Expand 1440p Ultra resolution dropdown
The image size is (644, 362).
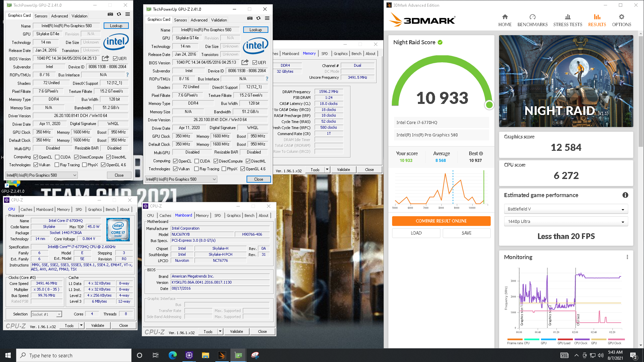pos(566,222)
